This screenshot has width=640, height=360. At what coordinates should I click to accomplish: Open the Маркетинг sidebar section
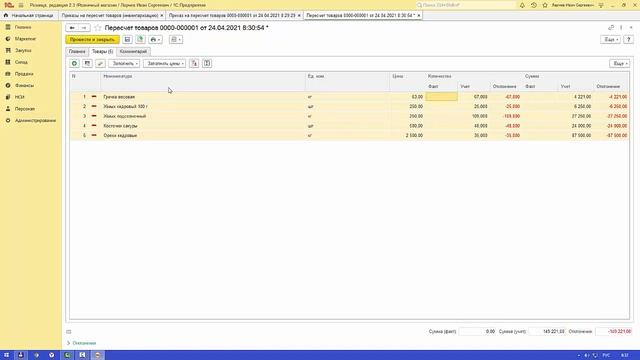click(x=25, y=39)
